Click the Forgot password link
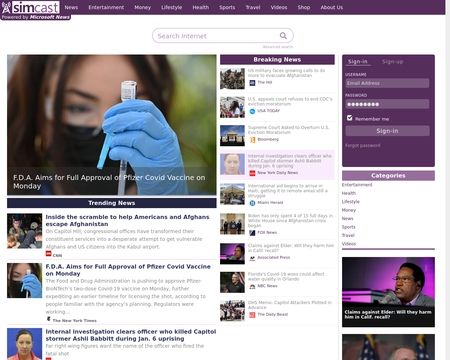 click(363, 145)
